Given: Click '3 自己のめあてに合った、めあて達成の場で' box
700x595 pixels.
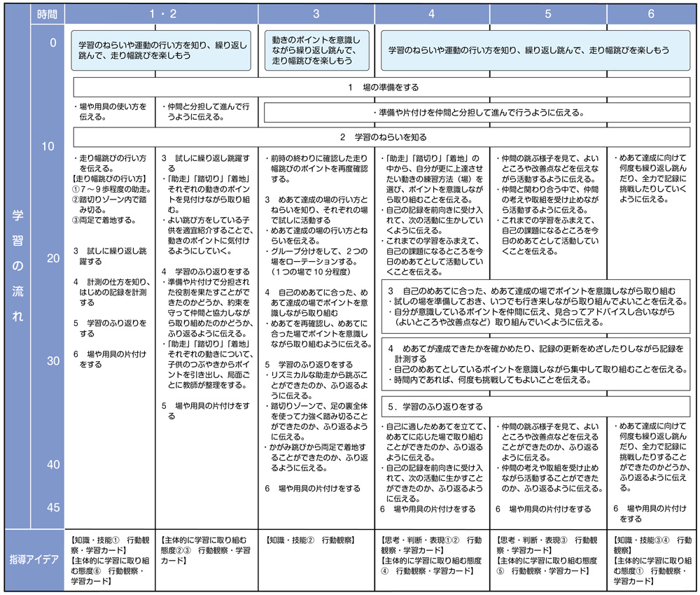Looking at the screenshot, I should tap(535, 306).
